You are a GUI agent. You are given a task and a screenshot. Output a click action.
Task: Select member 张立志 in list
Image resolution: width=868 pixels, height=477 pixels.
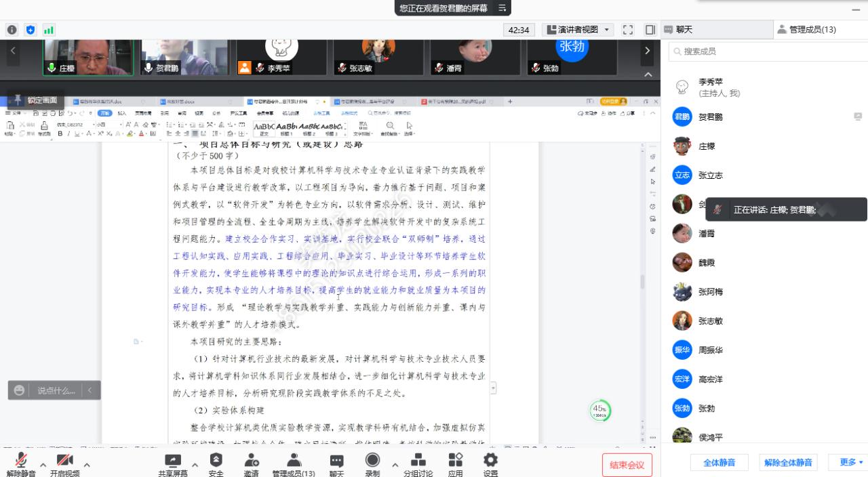coord(764,175)
